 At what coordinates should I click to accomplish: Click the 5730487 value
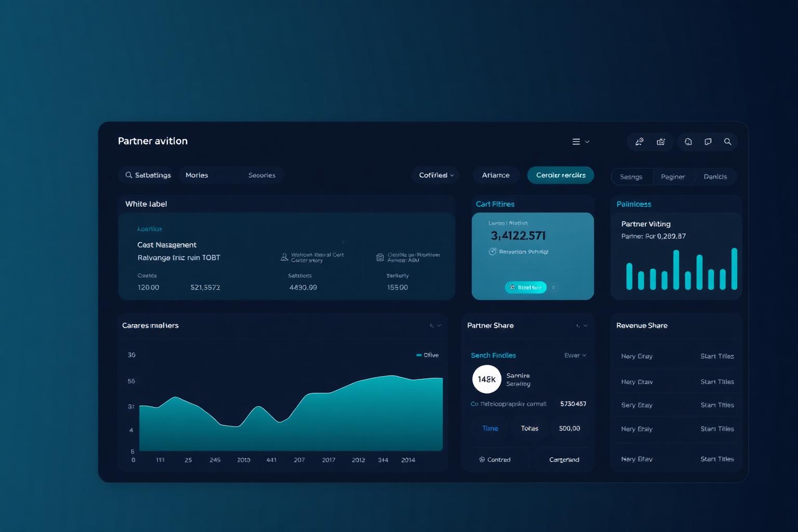[573, 404]
